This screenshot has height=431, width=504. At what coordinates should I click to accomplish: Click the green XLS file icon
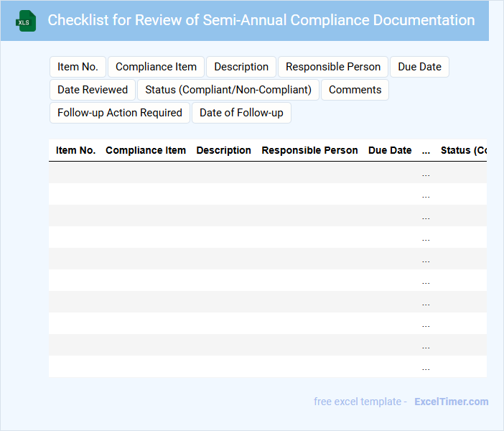click(x=27, y=21)
